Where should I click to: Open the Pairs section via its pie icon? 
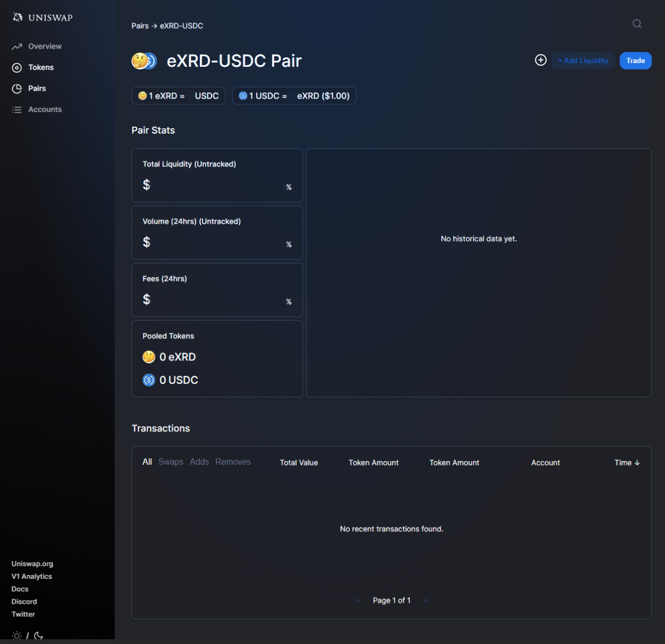17,89
